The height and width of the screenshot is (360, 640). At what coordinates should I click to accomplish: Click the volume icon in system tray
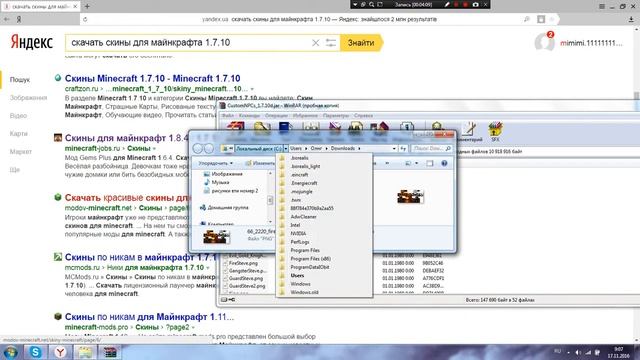(578, 352)
